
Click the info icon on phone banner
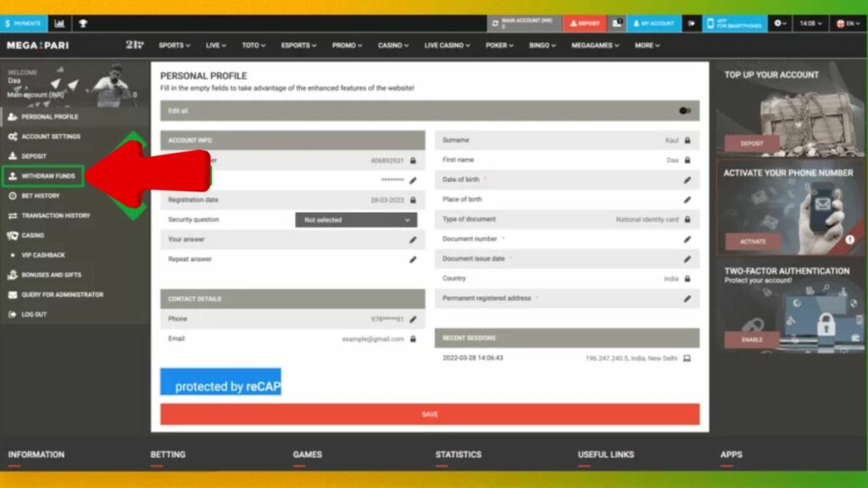coord(849,240)
